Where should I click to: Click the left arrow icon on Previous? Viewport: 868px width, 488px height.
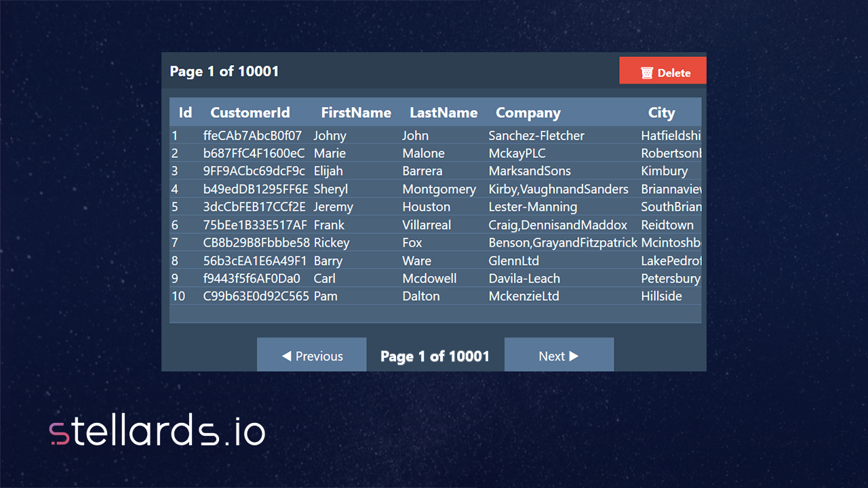(286, 356)
